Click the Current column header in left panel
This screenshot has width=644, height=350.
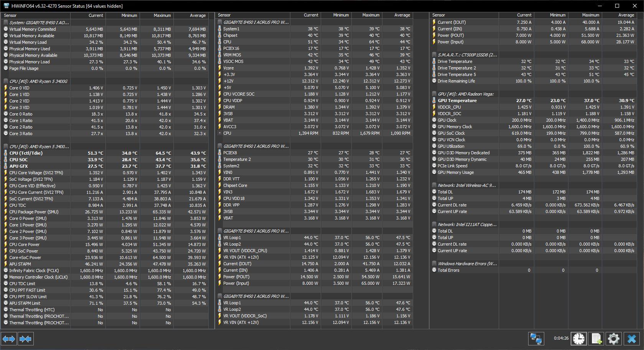[x=88, y=15]
